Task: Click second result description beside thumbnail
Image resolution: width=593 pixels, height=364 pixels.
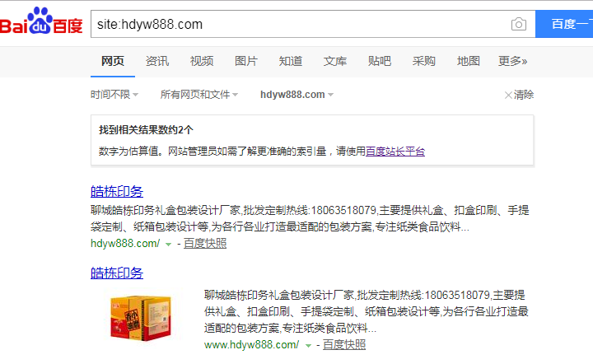Action: 366,311
